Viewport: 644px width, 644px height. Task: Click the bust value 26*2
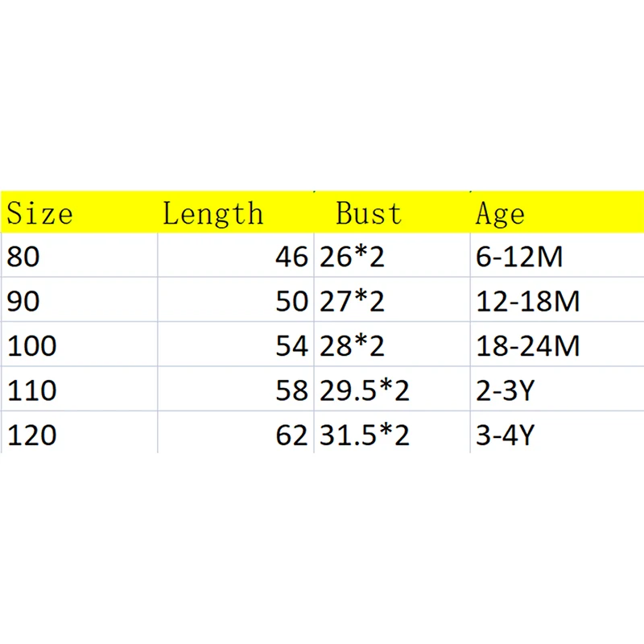click(352, 257)
